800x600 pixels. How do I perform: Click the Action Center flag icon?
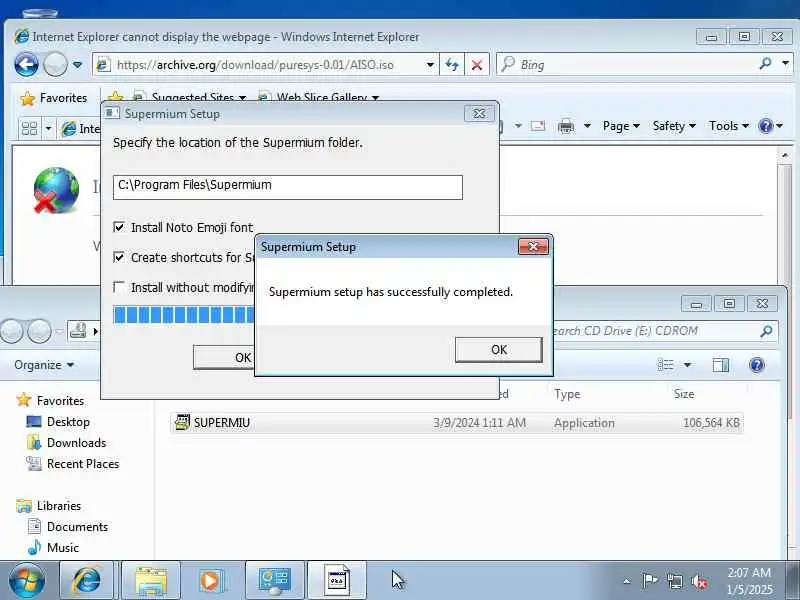click(649, 581)
